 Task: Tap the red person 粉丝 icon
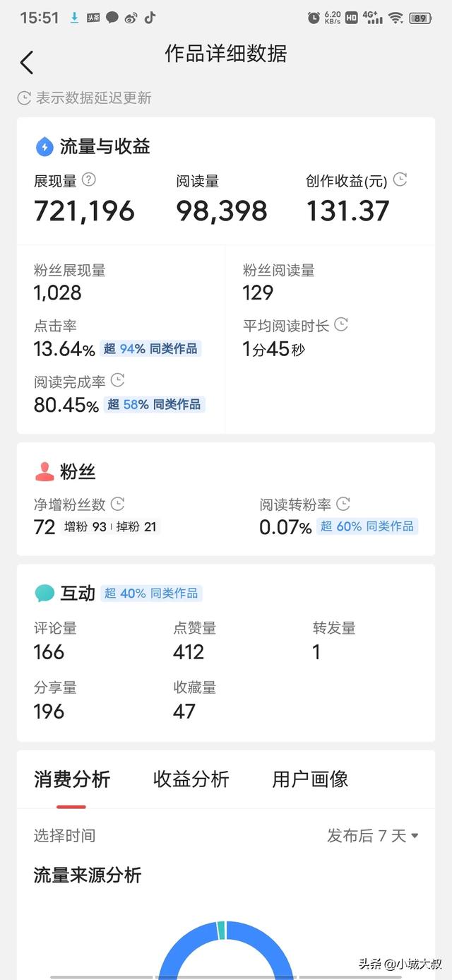click(44, 471)
